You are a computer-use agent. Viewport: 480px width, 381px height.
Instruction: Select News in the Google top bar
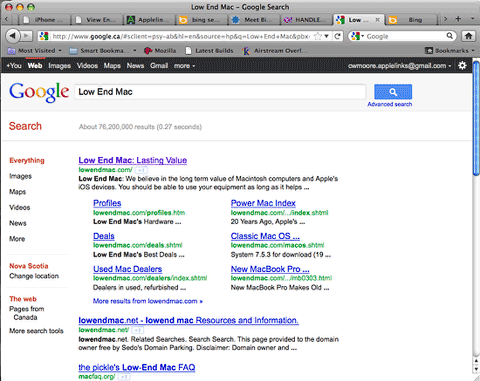135,66
